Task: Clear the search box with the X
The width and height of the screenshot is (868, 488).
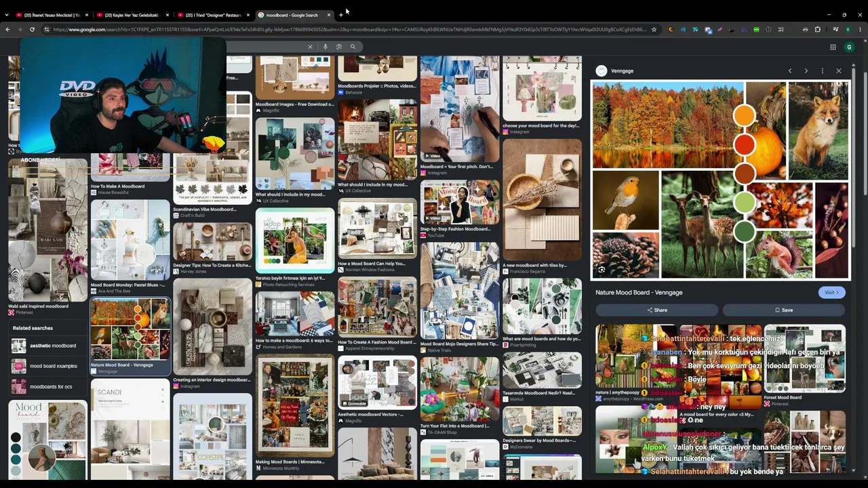Action: (310, 47)
